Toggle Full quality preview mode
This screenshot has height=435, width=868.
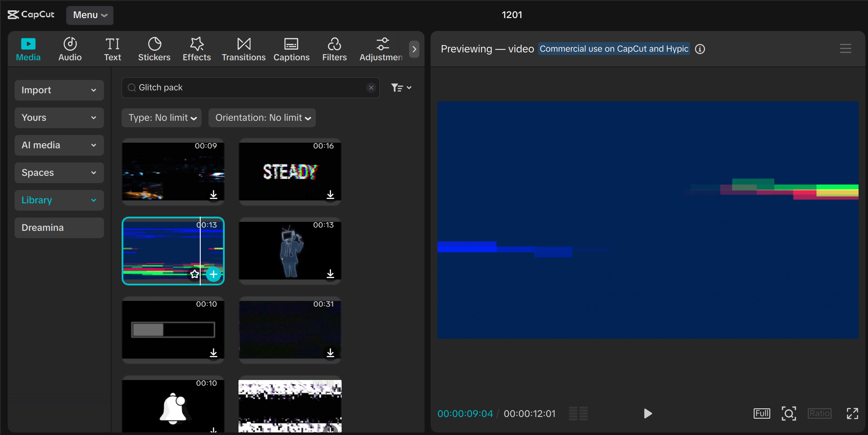pos(762,413)
